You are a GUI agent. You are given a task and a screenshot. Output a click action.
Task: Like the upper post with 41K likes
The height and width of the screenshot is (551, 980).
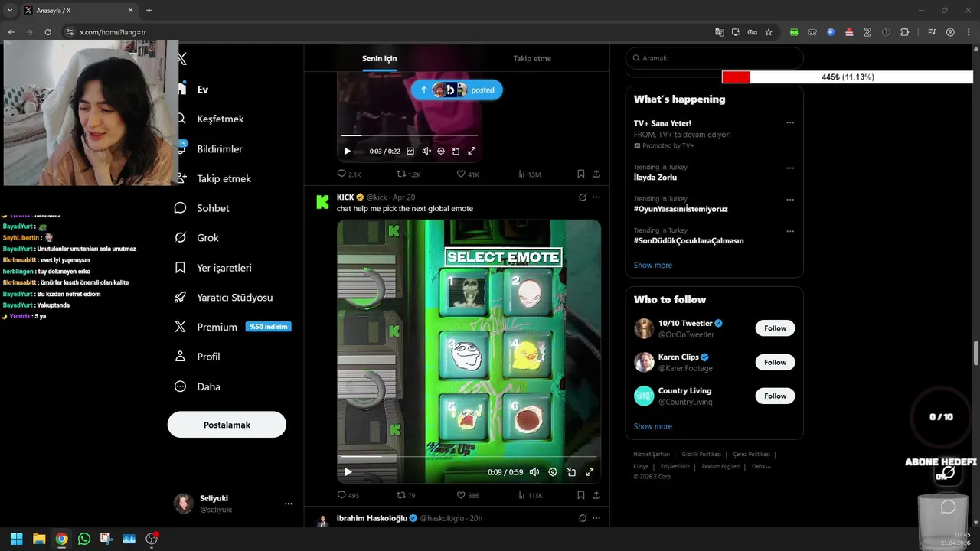pos(468,174)
